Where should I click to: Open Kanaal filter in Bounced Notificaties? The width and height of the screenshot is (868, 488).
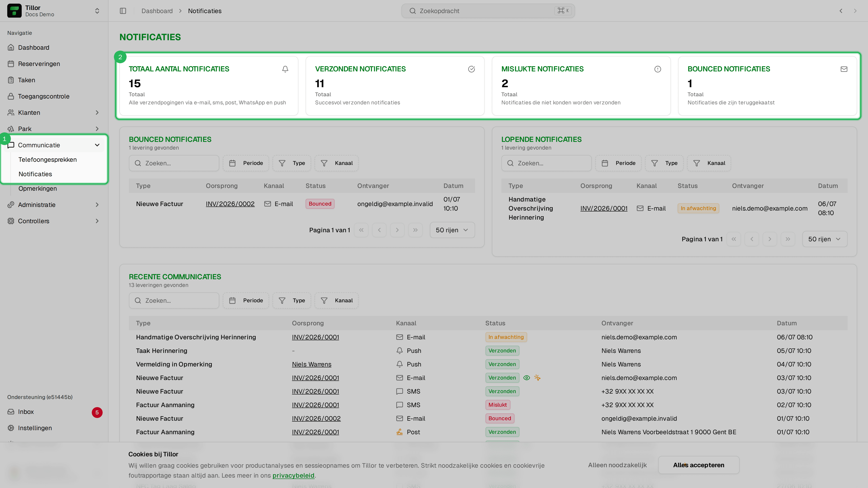337,163
